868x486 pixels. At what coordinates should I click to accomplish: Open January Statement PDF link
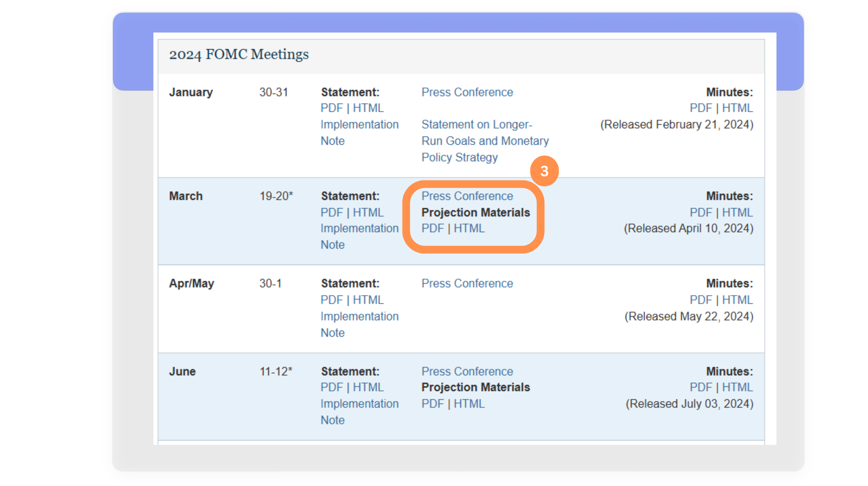coord(332,108)
